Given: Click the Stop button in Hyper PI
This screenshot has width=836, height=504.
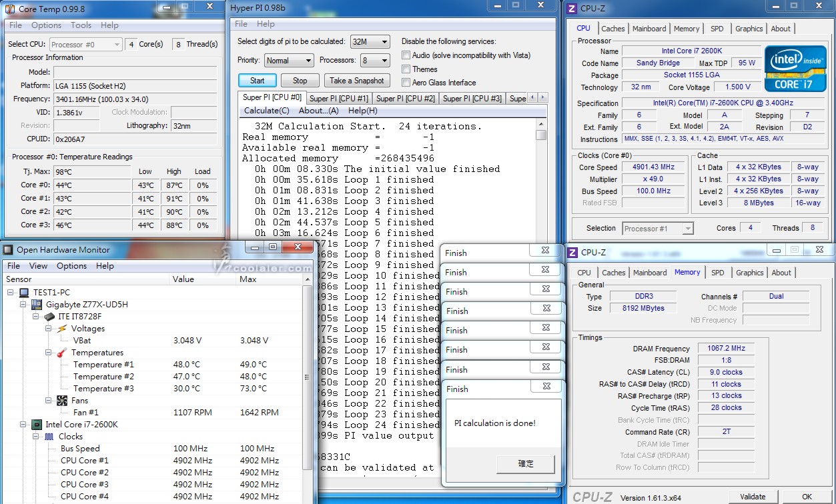Looking at the screenshot, I should click(300, 81).
